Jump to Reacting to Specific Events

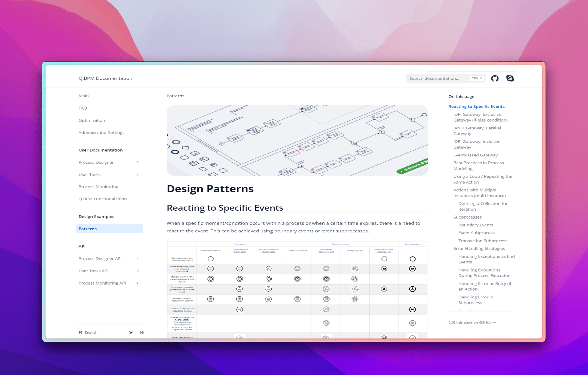pyautogui.click(x=476, y=107)
